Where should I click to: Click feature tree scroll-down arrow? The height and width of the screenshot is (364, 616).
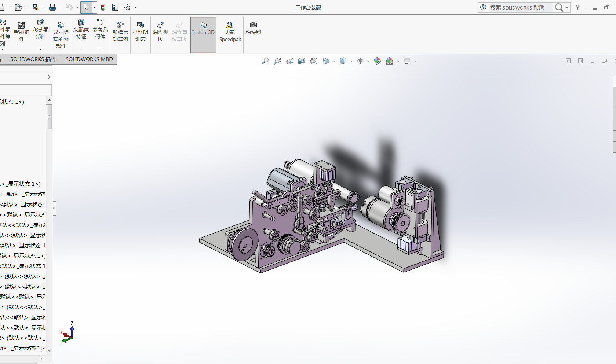pos(49,351)
